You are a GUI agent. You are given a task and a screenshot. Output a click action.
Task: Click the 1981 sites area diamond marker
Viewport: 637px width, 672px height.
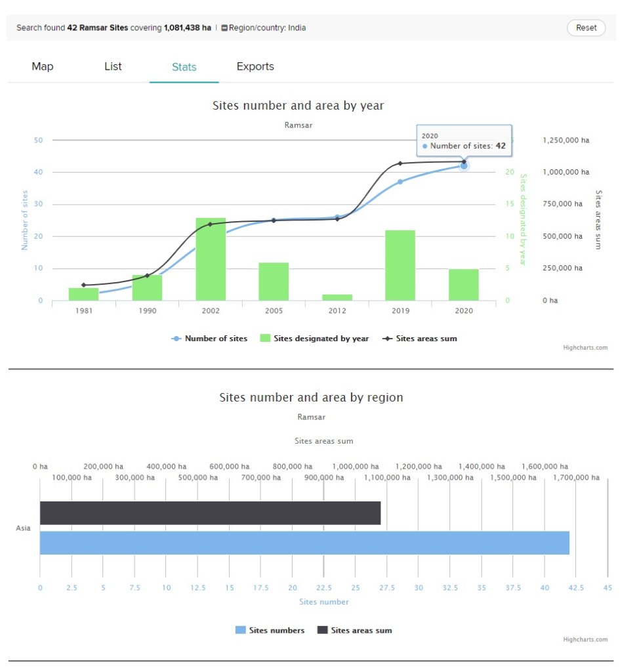point(83,285)
